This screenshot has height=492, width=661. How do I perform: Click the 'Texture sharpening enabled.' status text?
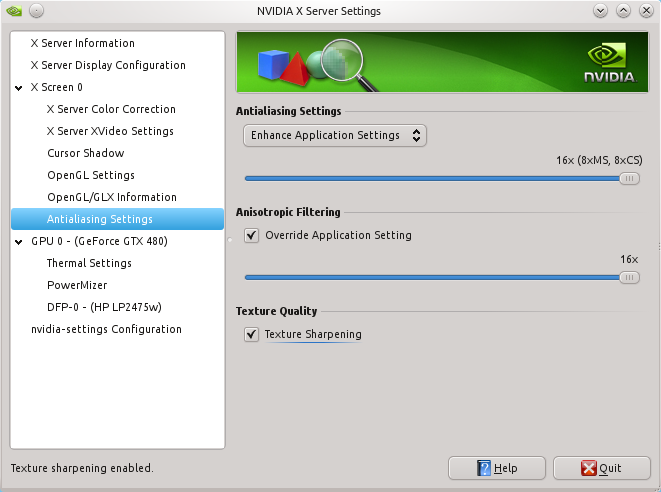[x=82, y=468]
